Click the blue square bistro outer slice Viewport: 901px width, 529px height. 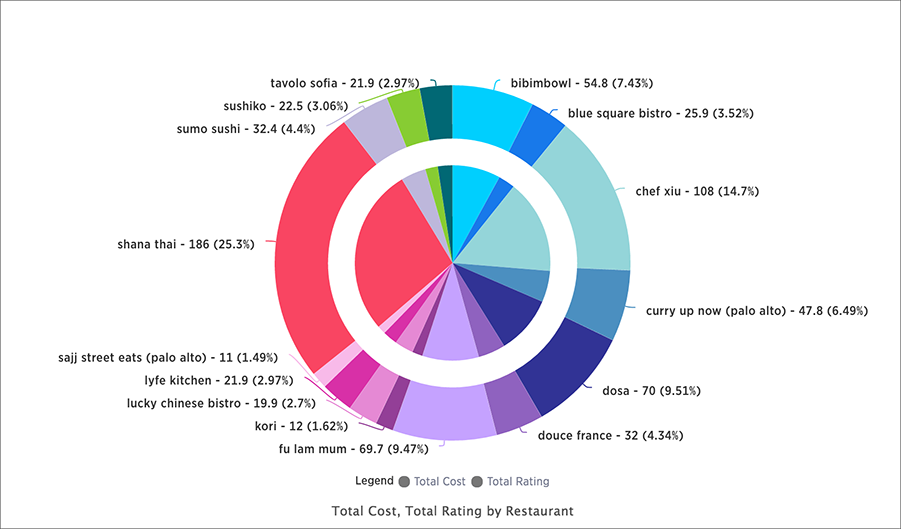coord(539,134)
